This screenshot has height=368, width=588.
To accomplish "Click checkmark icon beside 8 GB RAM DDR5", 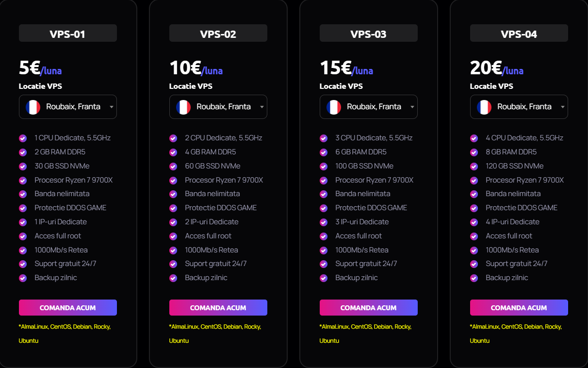I will [474, 152].
